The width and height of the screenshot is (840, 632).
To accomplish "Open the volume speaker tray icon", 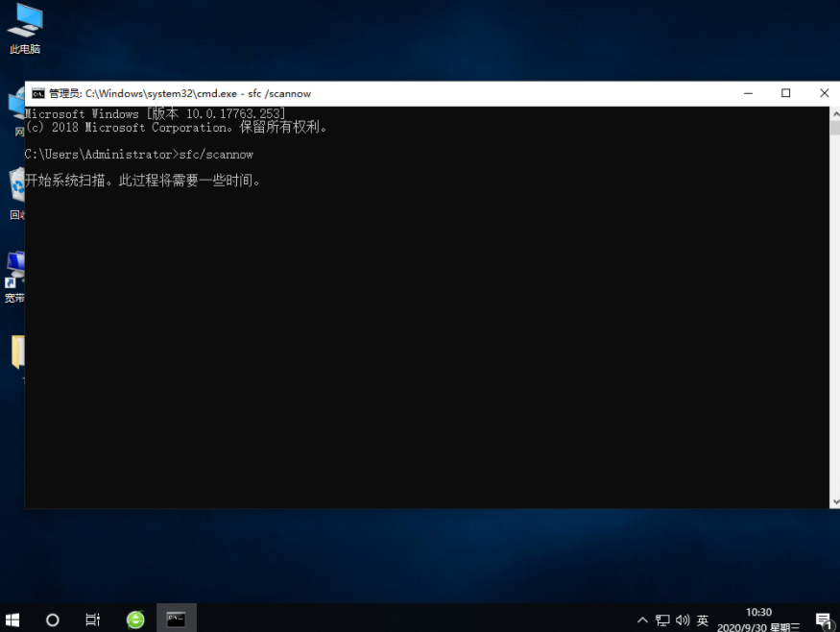I will [683, 620].
